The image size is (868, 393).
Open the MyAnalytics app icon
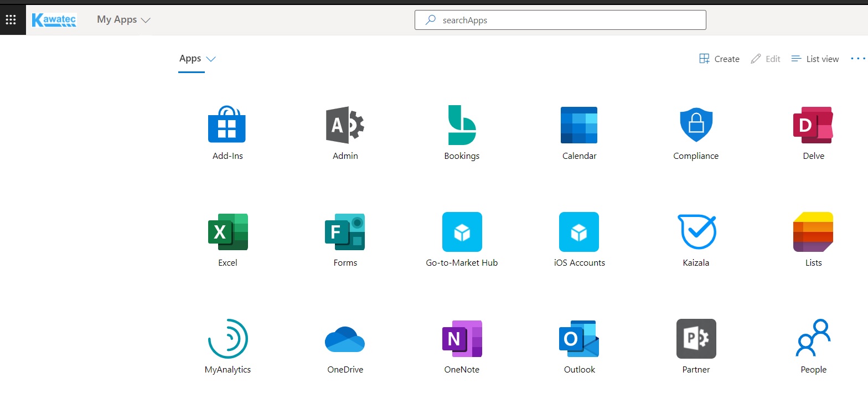pyautogui.click(x=228, y=339)
